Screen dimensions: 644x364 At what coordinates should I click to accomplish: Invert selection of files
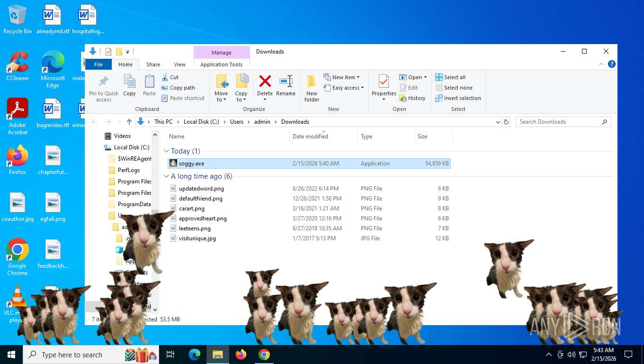point(458,98)
